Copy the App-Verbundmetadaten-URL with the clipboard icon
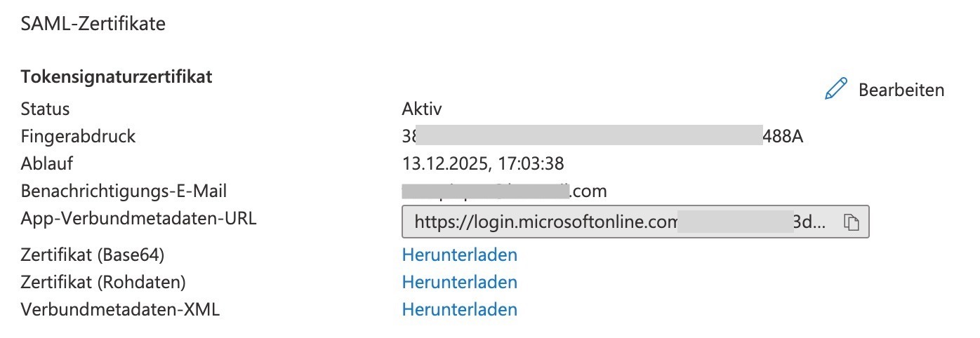The height and width of the screenshot is (338, 980). [852, 223]
